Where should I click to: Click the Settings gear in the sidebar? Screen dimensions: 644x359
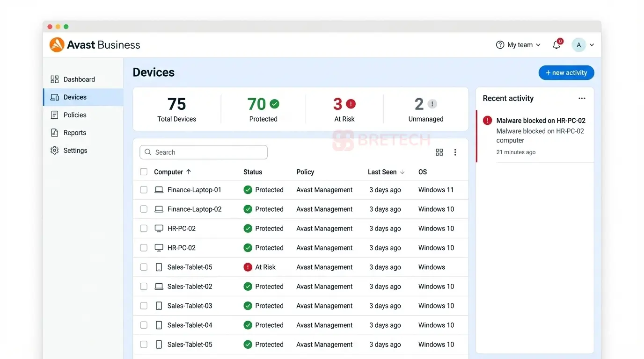[54, 150]
